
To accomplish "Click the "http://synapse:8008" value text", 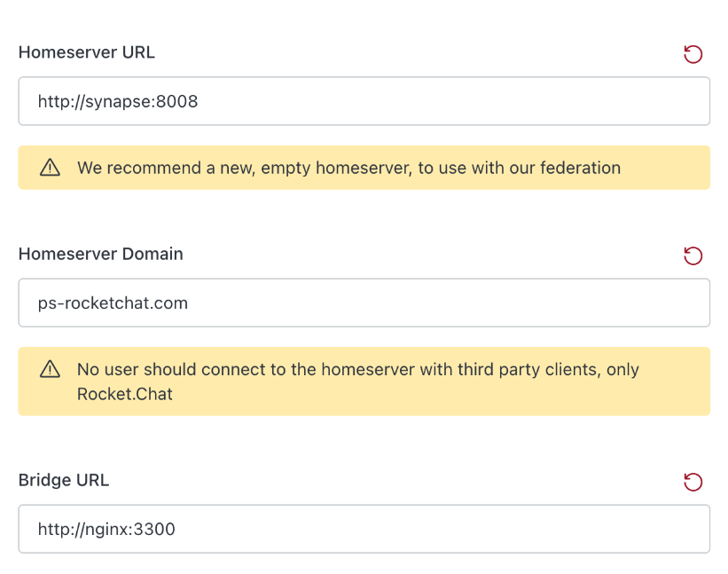I will click(x=118, y=101).
